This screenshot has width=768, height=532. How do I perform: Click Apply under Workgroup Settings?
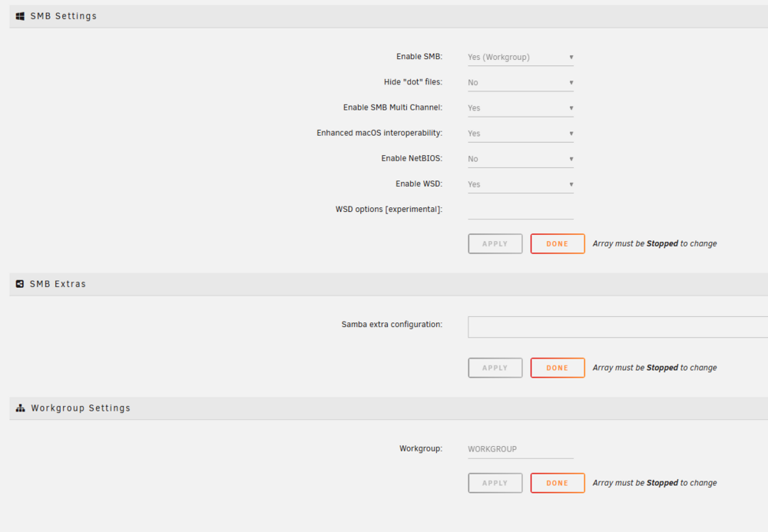point(495,483)
